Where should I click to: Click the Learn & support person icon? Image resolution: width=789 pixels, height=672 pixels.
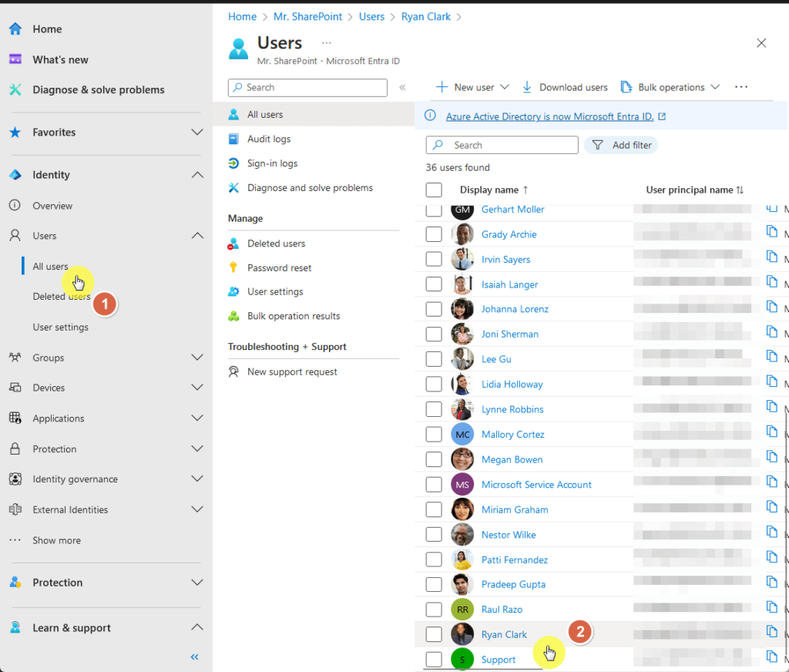pyautogui.click(x=15, y=627)
